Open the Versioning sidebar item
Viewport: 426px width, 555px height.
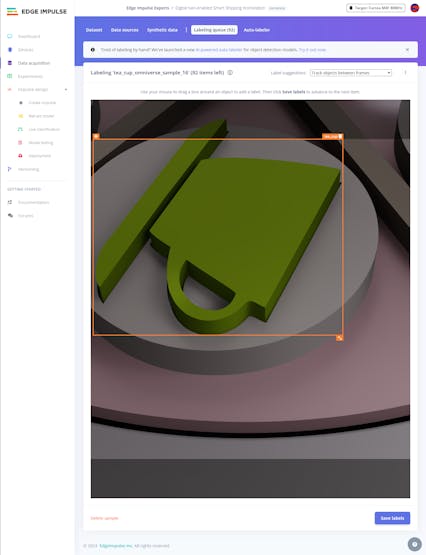click(x=28, y=169)
